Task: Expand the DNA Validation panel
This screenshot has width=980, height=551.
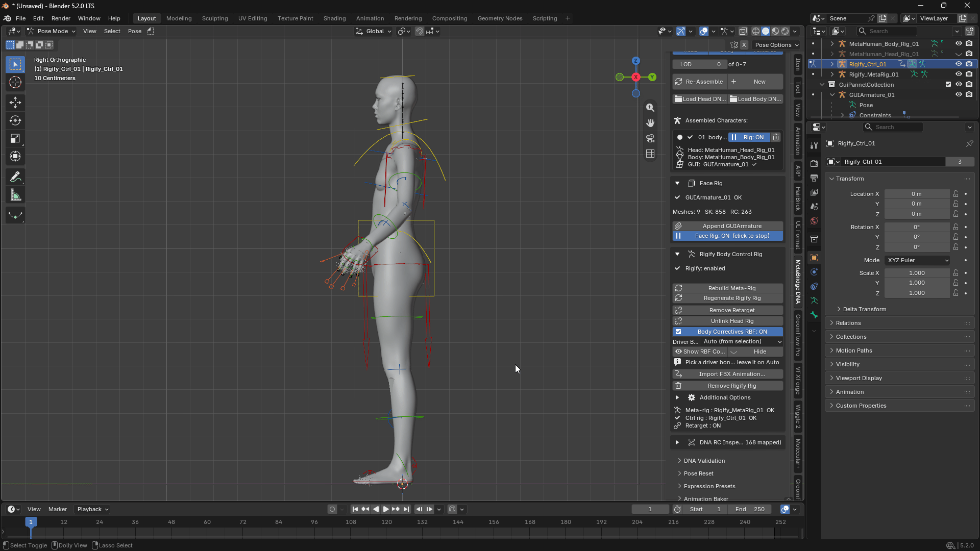Action: pos(704,461)
